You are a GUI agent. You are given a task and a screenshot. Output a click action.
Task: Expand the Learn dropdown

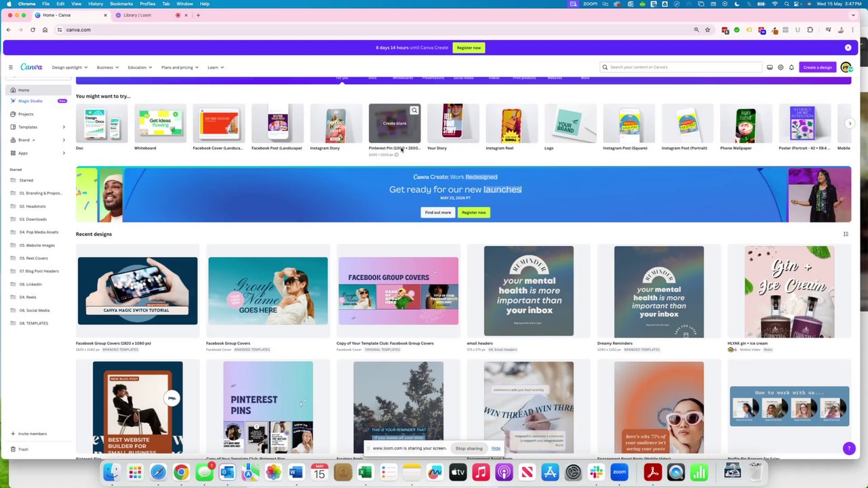point(215,67)
